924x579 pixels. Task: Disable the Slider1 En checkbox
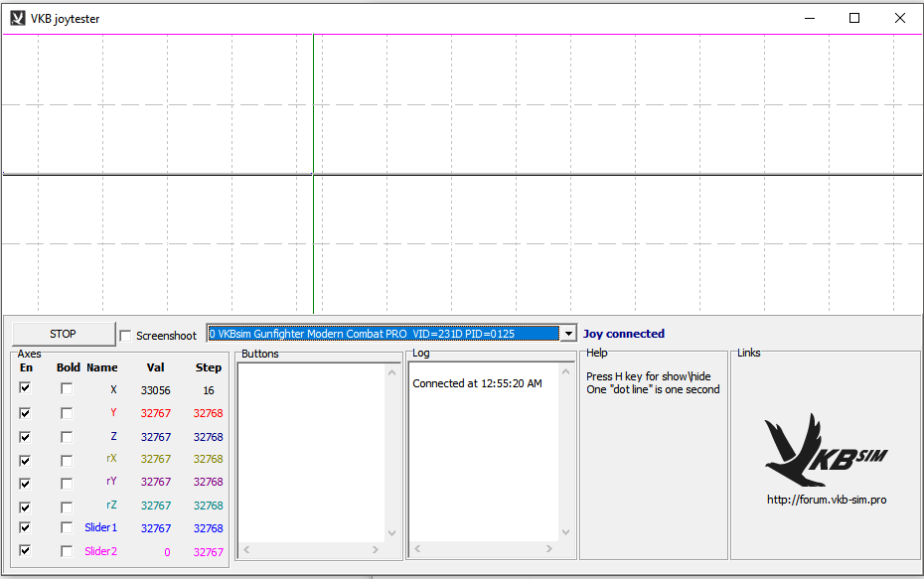coord(25,527)
